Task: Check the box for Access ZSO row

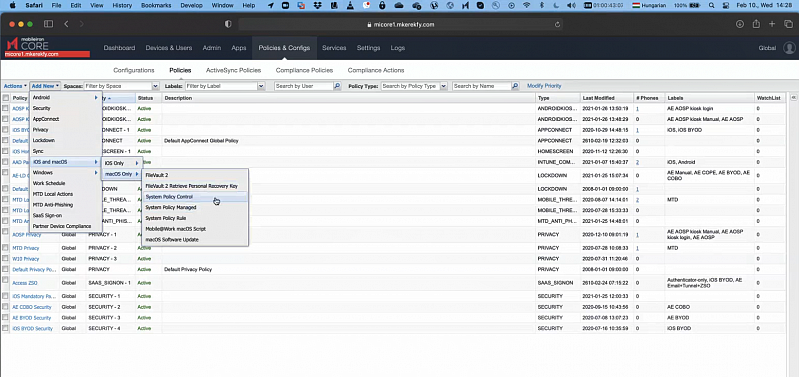Action: pyautogui.click(x=6, y=280)
